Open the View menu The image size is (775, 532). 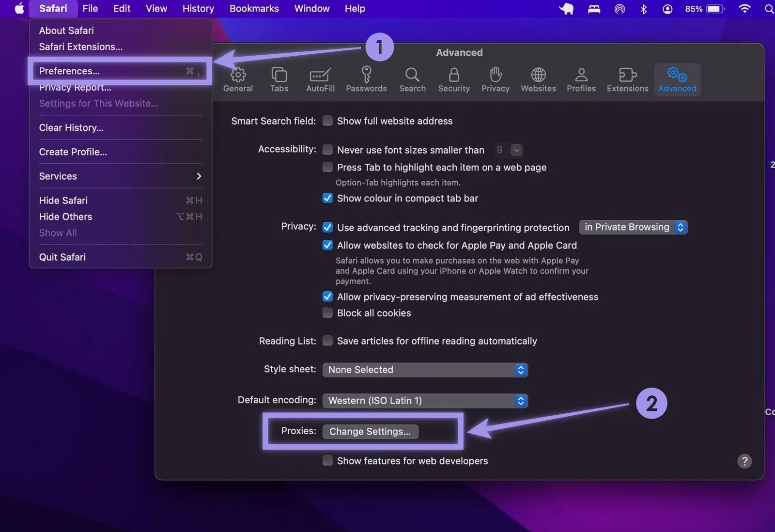[x=156, y=9]
